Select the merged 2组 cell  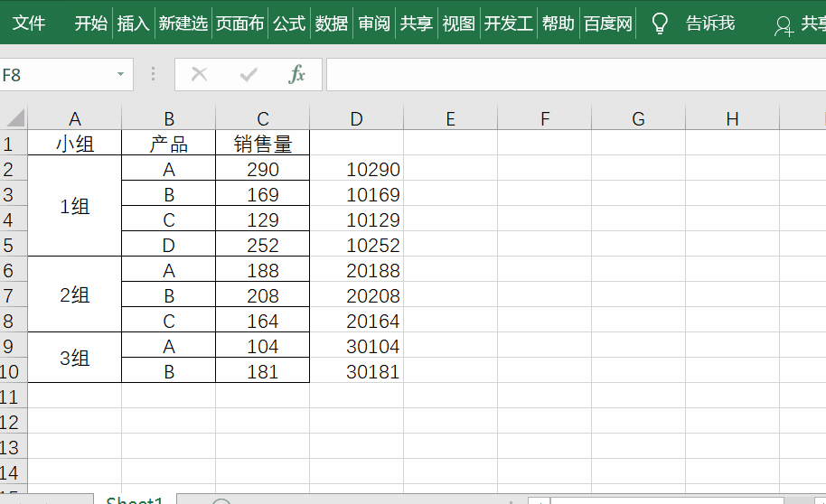click(x=75, y=294)
